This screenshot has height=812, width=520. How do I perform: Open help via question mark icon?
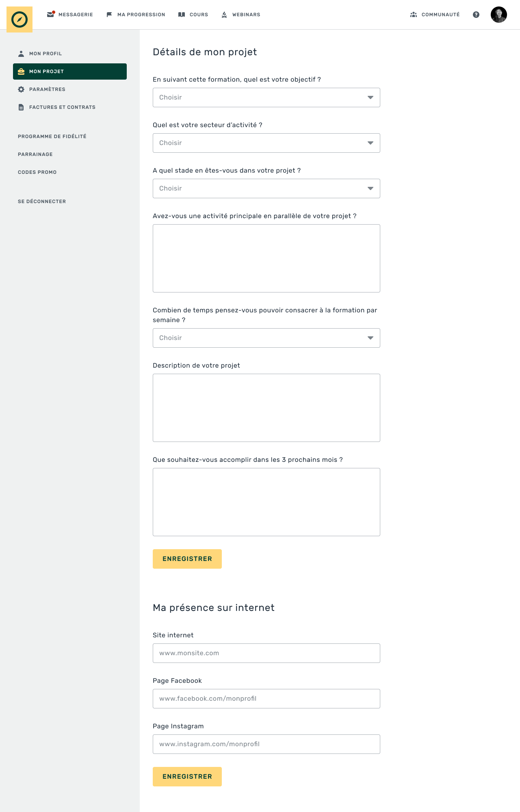click(476, 15)
